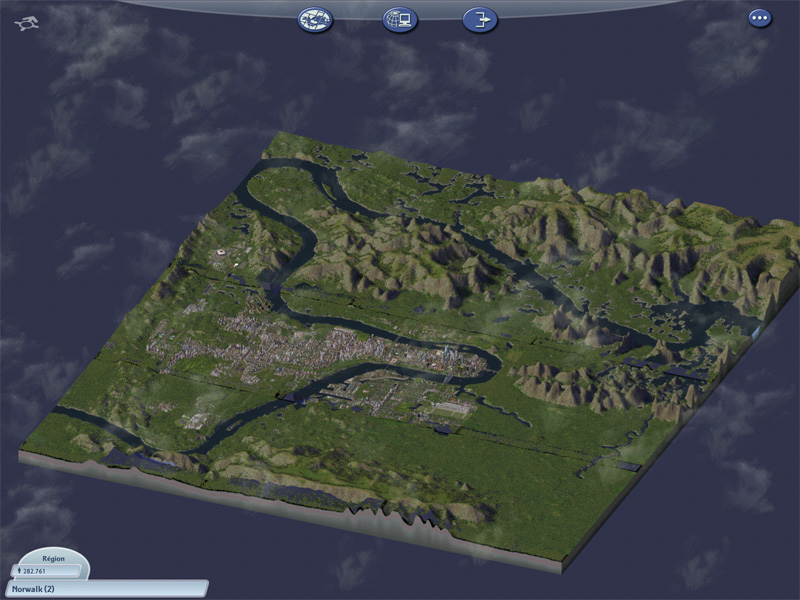
Task: Click the online network globe-and-computer icon
Action: (399, 19)
